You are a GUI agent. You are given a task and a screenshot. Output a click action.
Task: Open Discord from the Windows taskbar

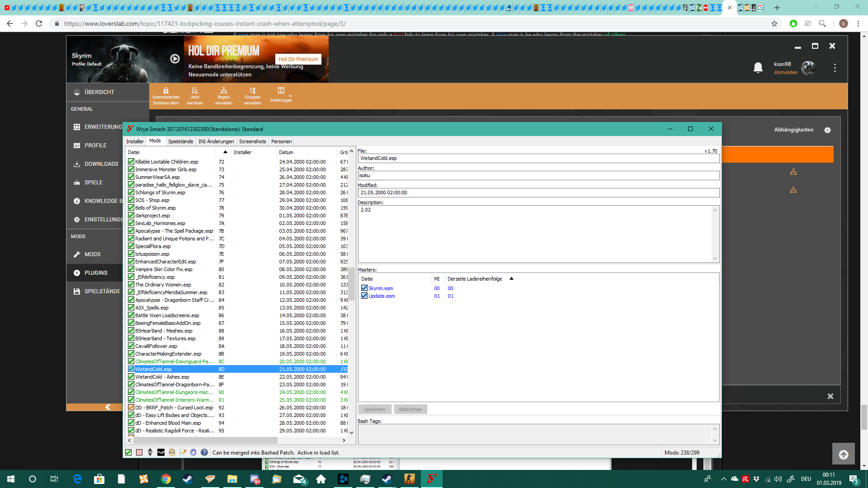click(x=255, y=479)
